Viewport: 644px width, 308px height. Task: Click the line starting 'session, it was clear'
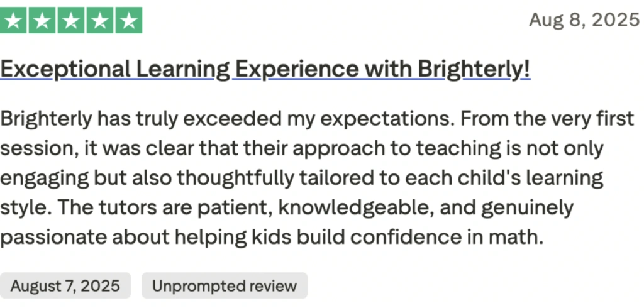click(302, 149)
